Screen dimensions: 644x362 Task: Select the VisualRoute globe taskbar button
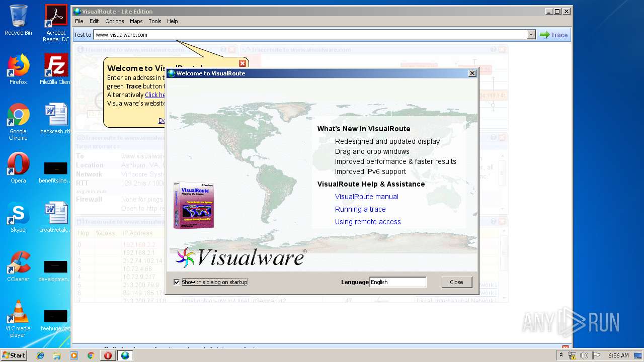[x=125, y=355]
